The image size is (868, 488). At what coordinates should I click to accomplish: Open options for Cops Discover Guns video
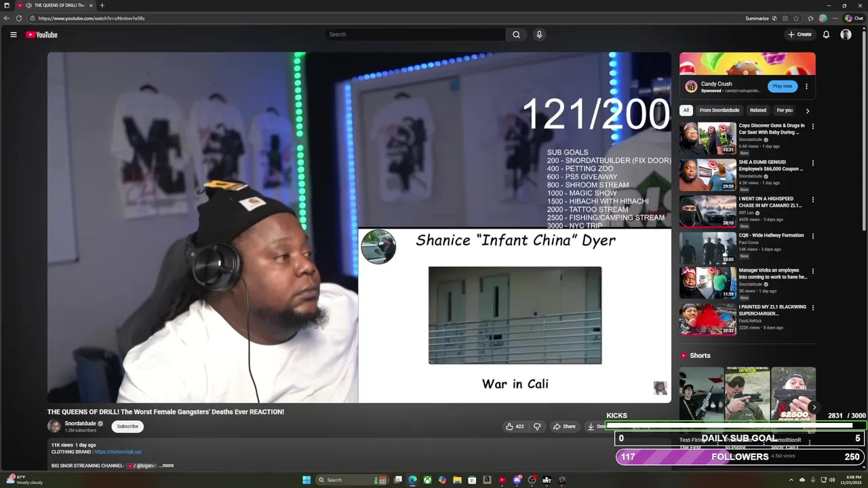click(813, 126)
